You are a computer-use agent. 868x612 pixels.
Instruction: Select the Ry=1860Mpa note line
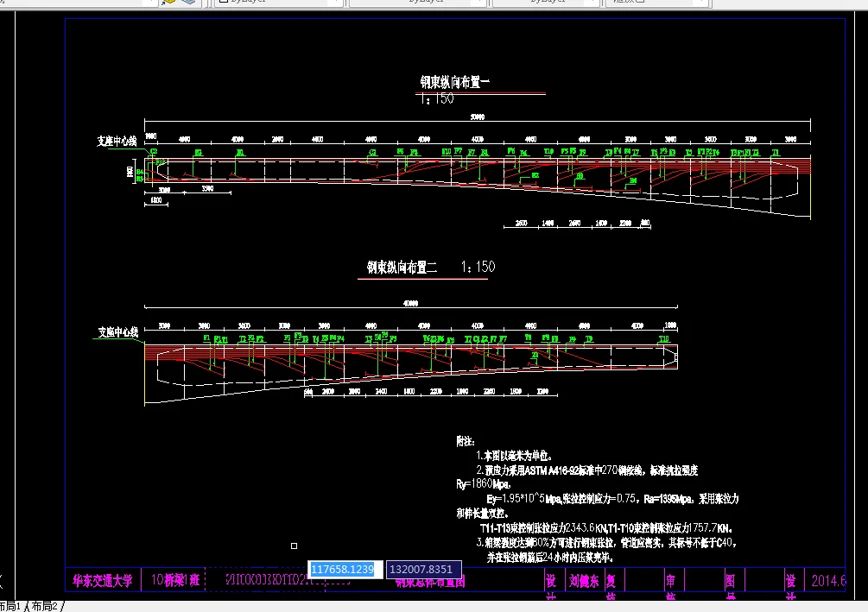click(x=483, y=483)
